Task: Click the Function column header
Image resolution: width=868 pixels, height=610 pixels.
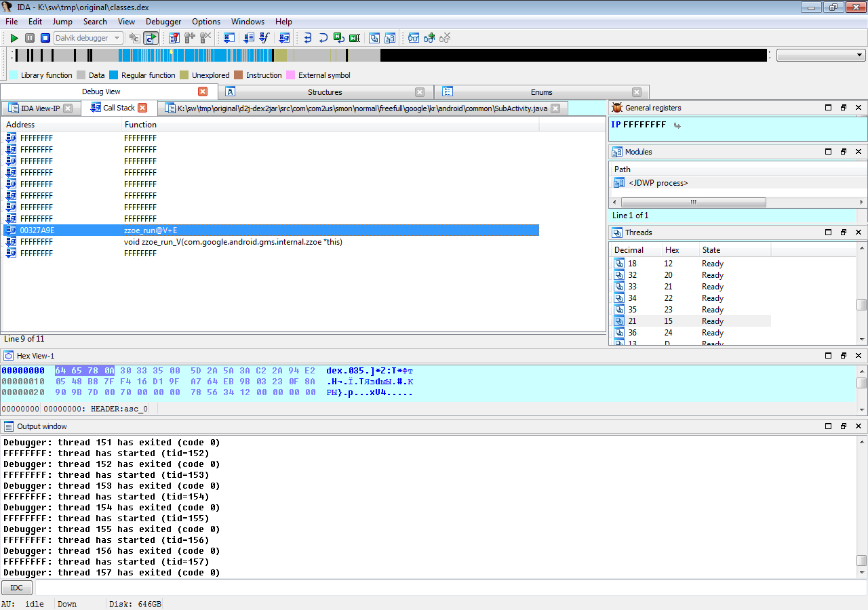Action: click(x=140, y=125)
